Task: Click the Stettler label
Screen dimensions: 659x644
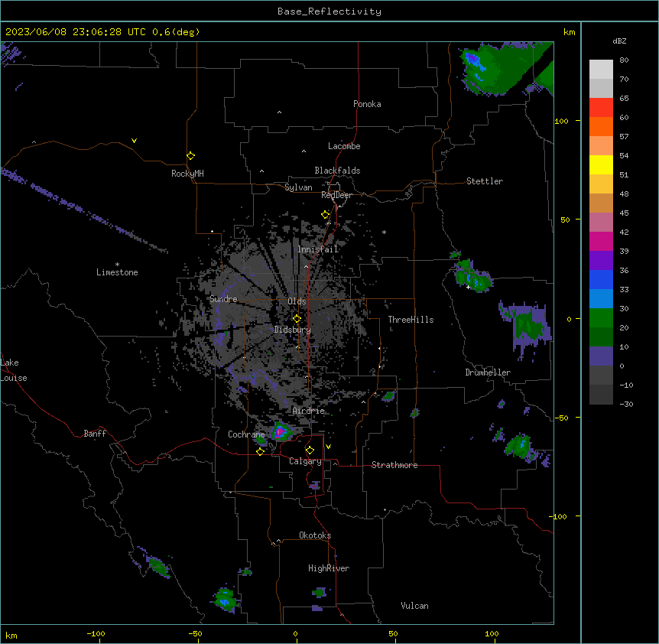Action: 485,181
